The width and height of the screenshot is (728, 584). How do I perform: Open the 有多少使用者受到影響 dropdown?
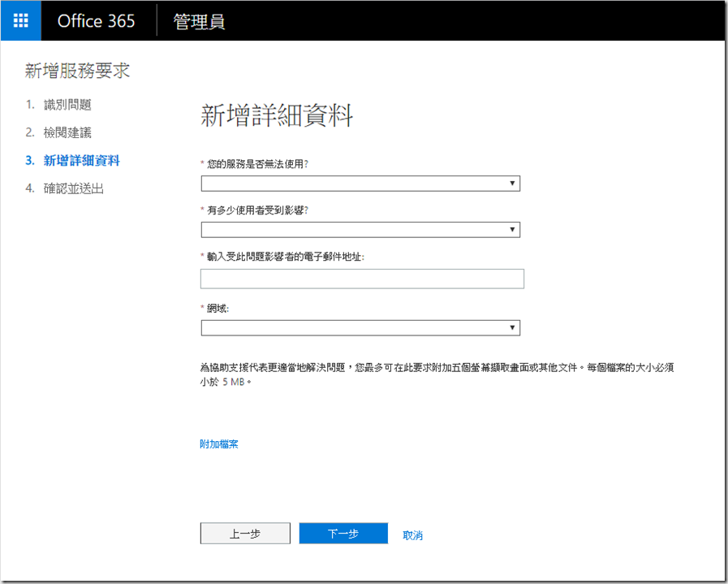360,230
